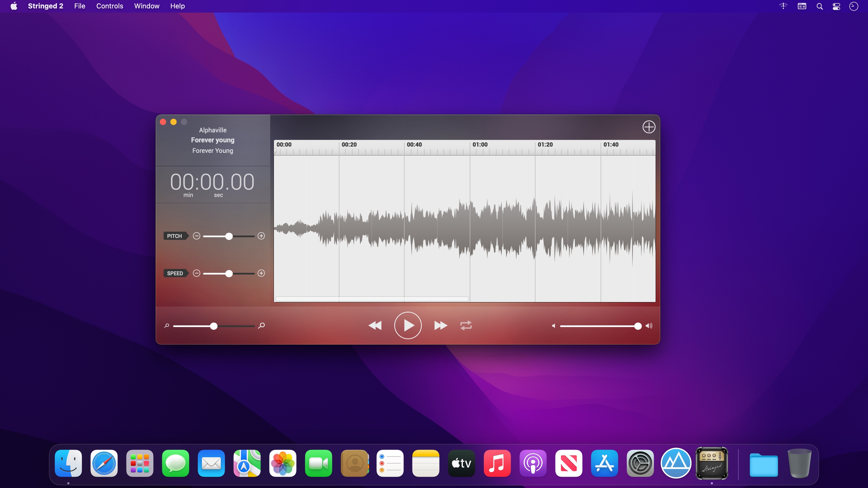Screen dimensions: 868x488
Task: Open Music from the Dock
Action: point(497,463)
